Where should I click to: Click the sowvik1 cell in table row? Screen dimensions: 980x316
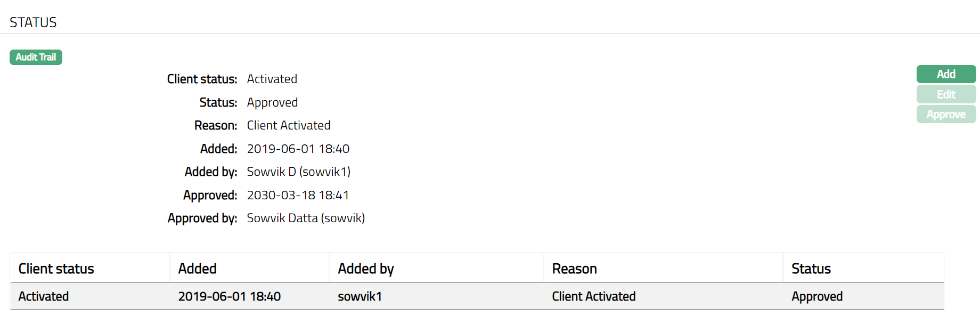pyautogui.click(x=360, y=296)
